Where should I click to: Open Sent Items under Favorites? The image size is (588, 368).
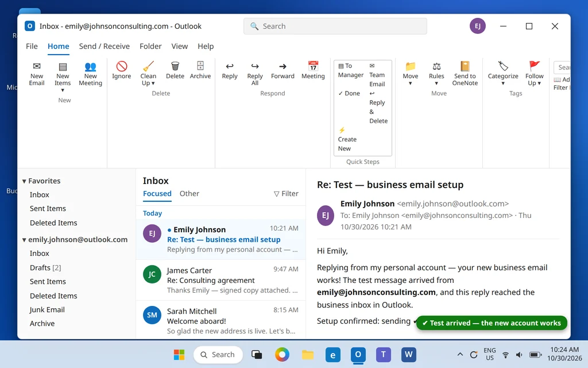(x=48, y=208)
